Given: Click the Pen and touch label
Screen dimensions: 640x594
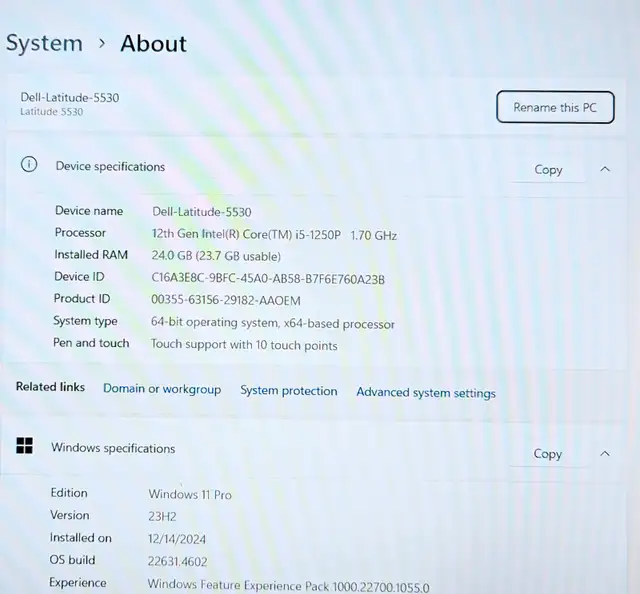Looking at the screenshot, I should click(91, 343).
